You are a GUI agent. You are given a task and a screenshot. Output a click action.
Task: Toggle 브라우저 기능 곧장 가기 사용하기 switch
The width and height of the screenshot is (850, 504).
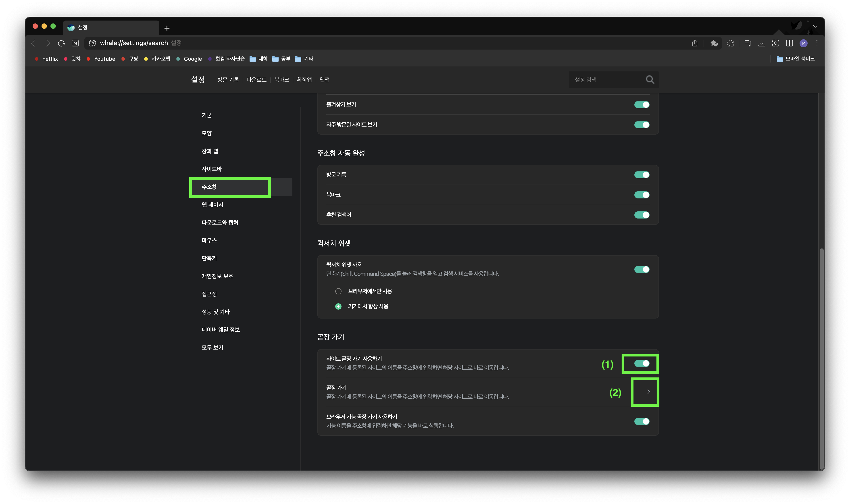(642, 421)
